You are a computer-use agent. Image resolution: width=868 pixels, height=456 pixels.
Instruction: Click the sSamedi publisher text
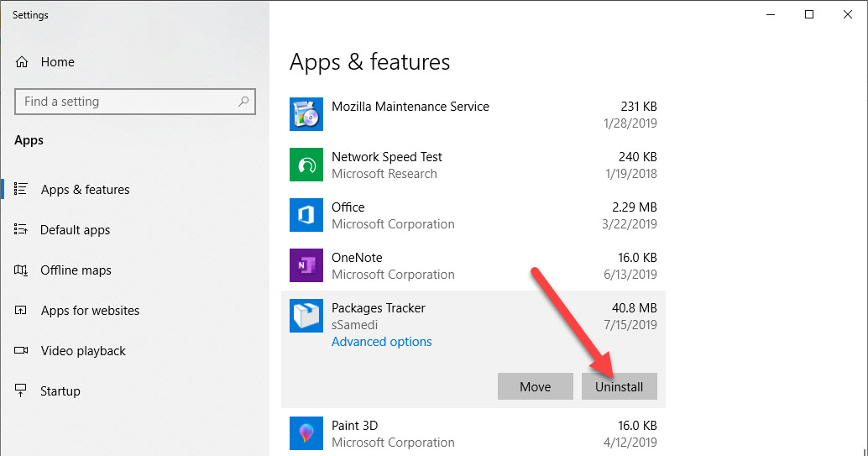(355, 325)
